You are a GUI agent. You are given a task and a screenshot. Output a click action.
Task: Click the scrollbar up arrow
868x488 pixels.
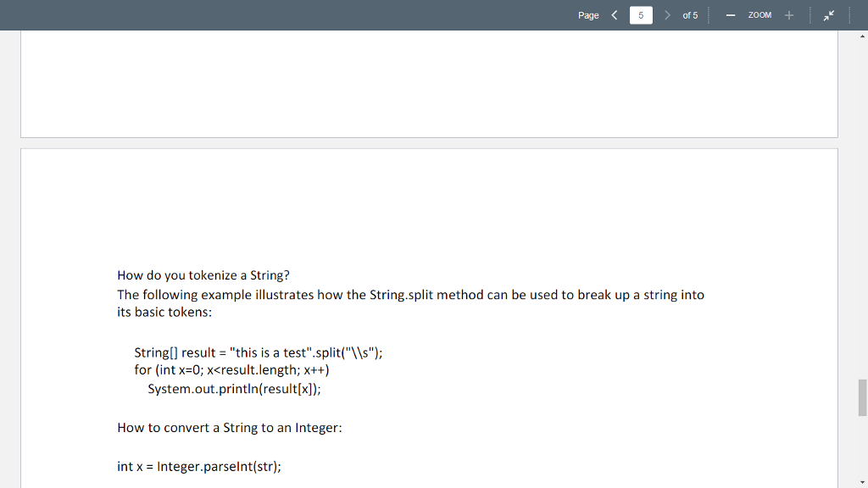click(861, 35)
